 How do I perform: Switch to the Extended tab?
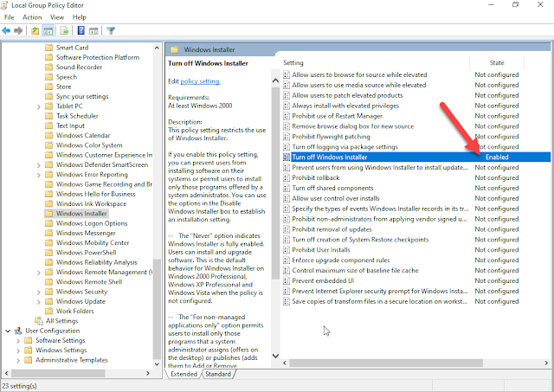pos(184,374)
